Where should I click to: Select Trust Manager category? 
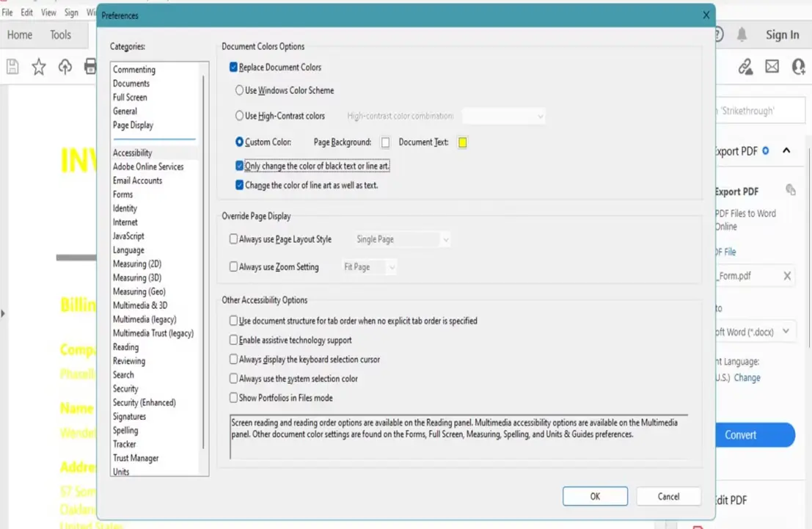(136, 458)
